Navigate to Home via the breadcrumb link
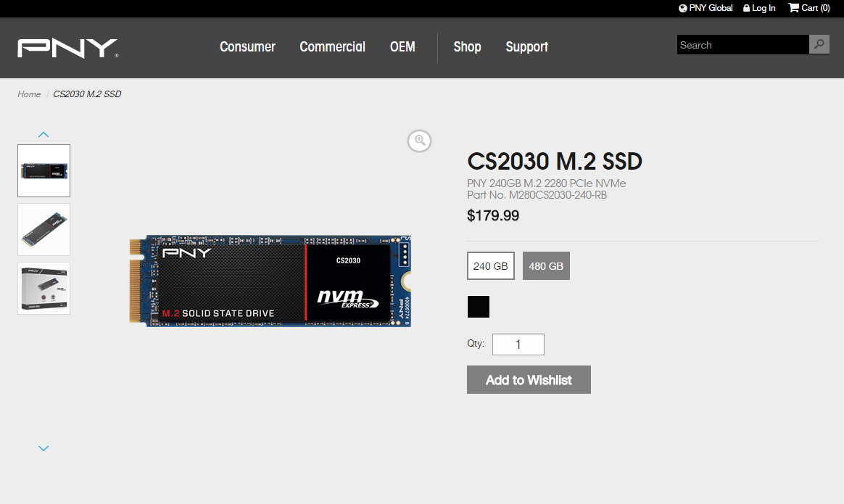This screenshot has height=504, width=844. tap(29, 94)
